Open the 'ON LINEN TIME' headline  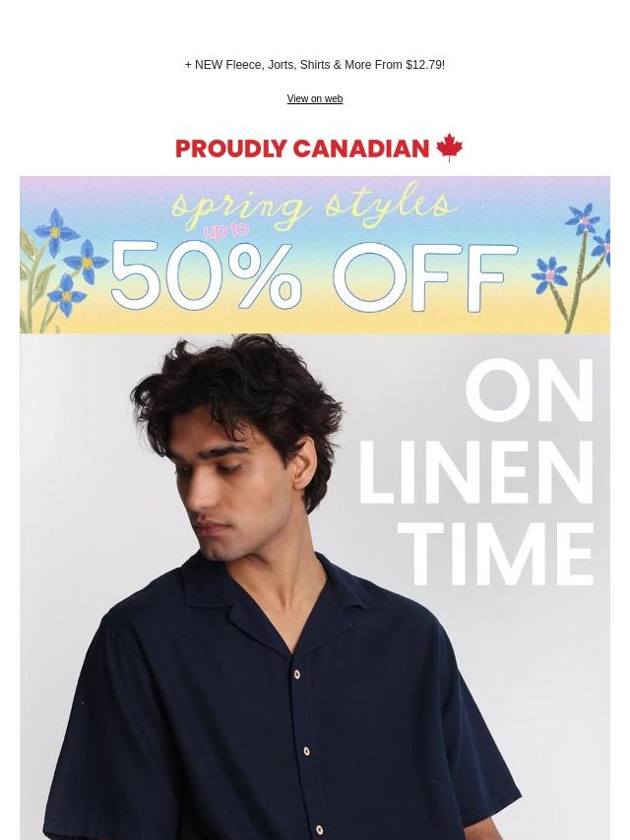[477, 472]
